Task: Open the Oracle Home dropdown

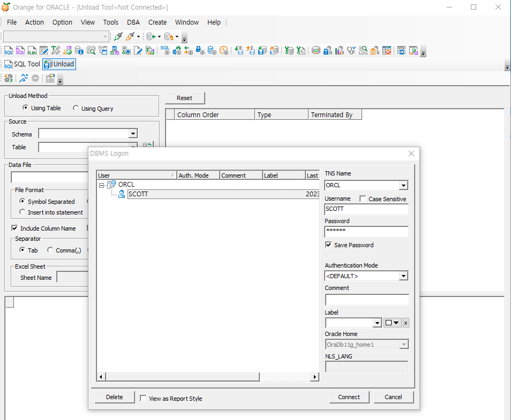Action: pos(404,345)
